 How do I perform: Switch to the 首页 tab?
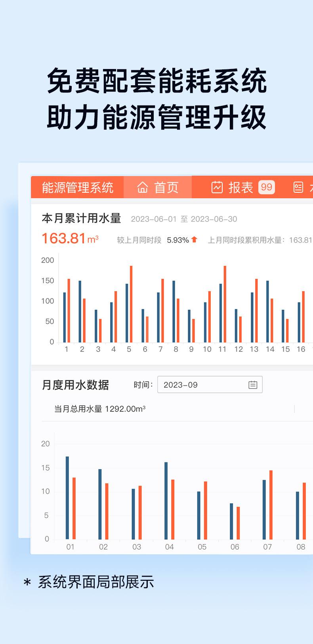click(158, 187)
